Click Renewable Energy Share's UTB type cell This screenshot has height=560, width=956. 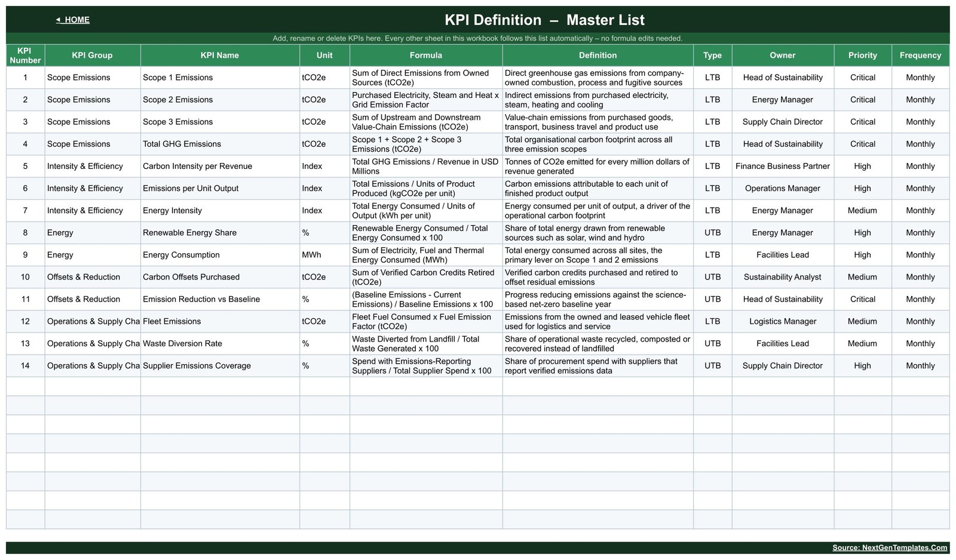pyautogui.click(x=712, y=232)
